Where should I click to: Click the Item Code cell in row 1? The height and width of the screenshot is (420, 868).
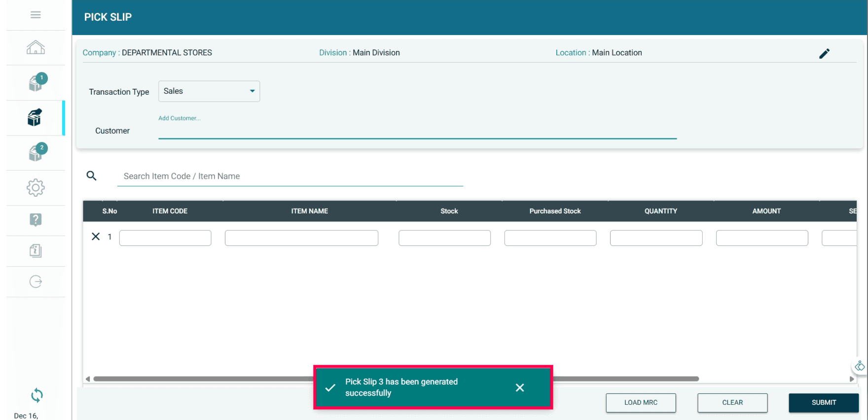point(165,238)
